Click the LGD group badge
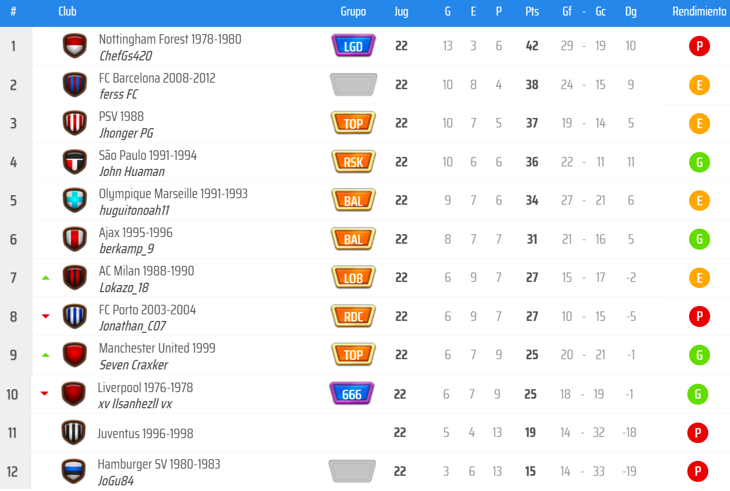Image resolution: width=730 pixels, height=491 pixels. pos(353,46)
